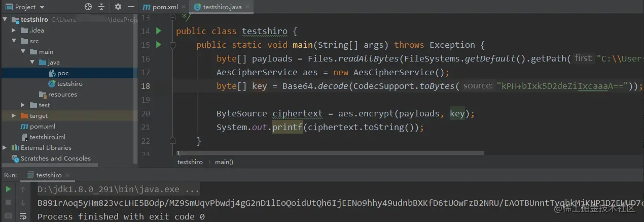Open the Project view dropdown
Screen dimensions: 644x222
(x=25, y=7)
